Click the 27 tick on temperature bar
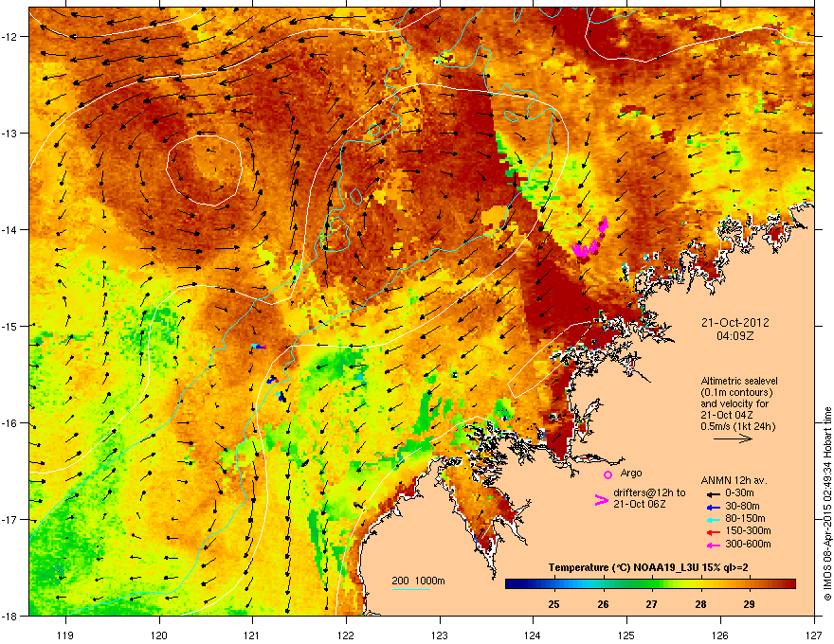834x644 pixels. coord(652,604)
